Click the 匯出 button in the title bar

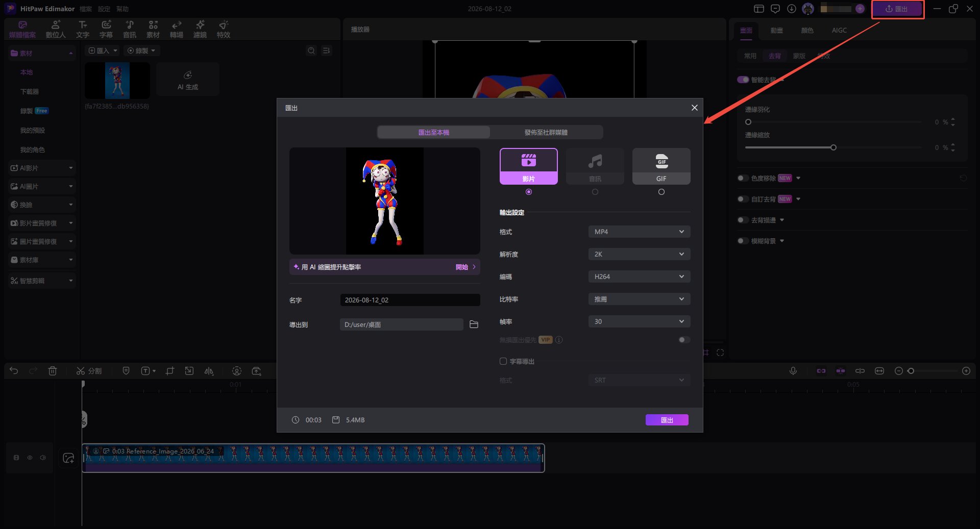pyautogui.click(x=897, y=9)
